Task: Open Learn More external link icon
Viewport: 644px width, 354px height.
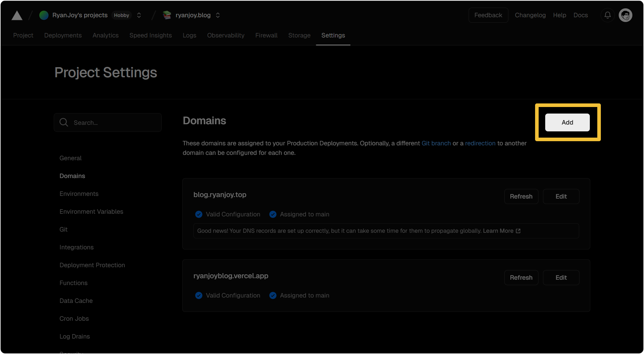Action: pos(518,231)
